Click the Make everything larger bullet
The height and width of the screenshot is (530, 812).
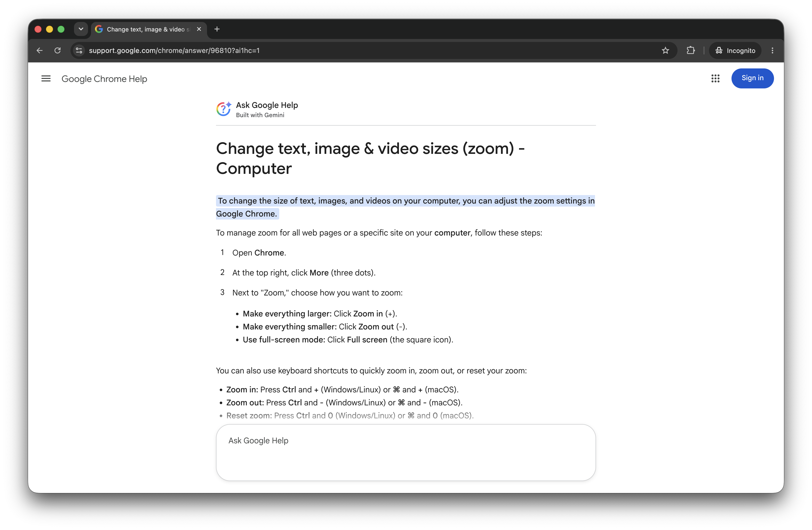pyautogui.click(x=320, y=313)
